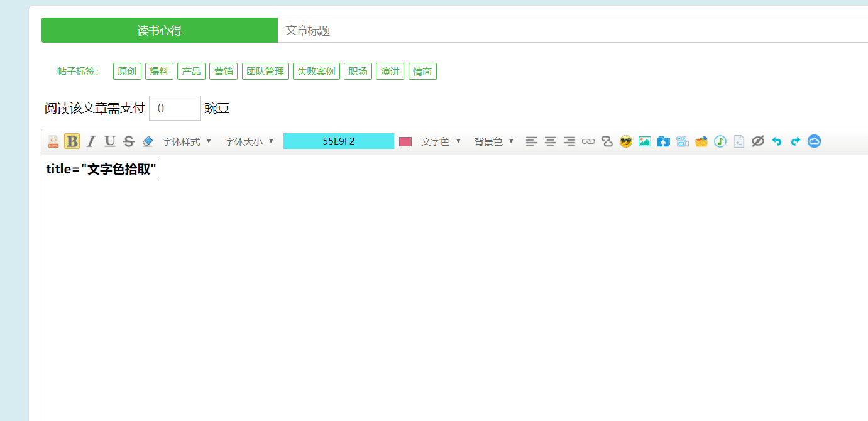This screenshot has width=868, height=421.
Task: Select the 演讲 tag
Action: (390, 72)
